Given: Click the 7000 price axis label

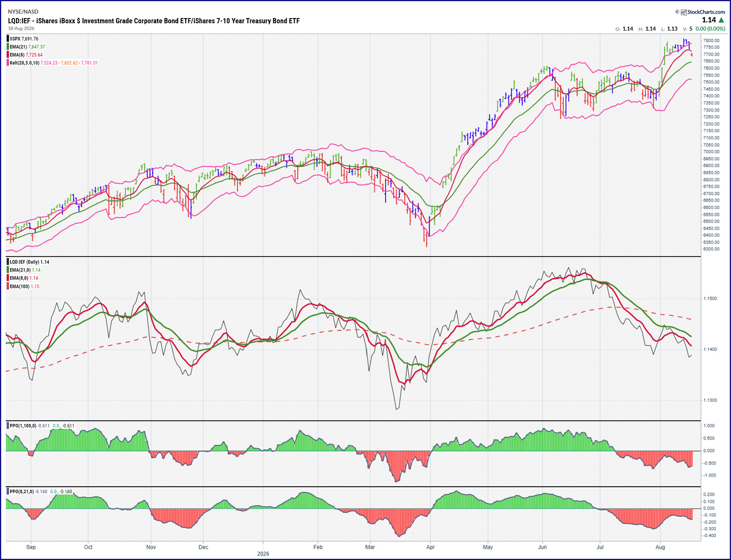Looking at the screenshot, I should [x=710, y=152].
